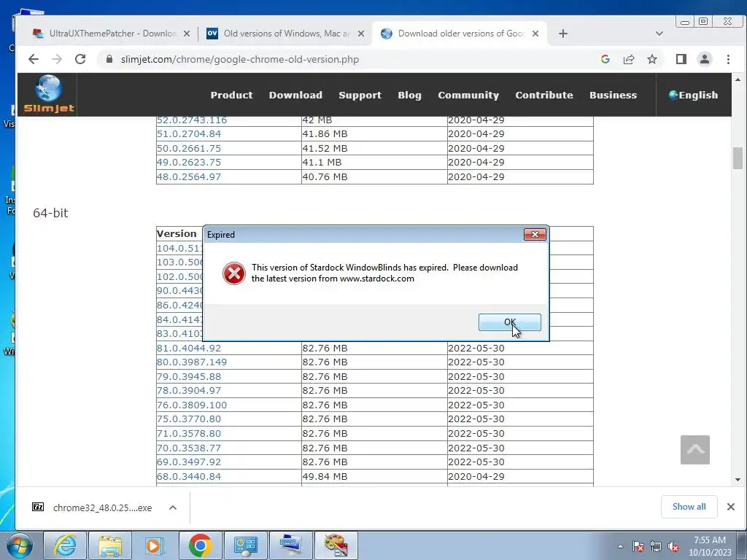The height and width of the screenshot is (560, 747).
Task: Open the Product menu
Action: pos(231,95)
